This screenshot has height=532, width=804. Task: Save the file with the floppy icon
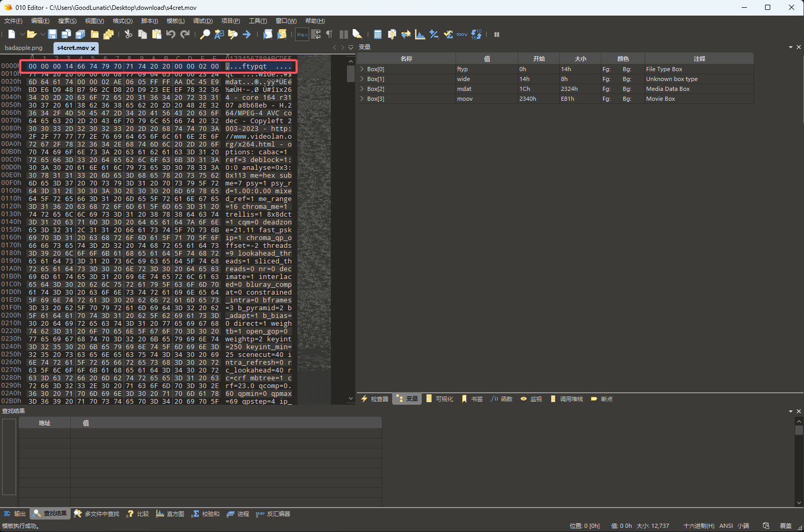pyautogui.click(x=52, y=34)
